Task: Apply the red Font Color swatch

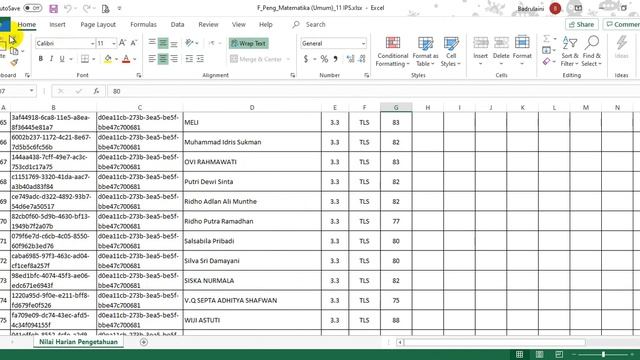Action: coord(126,59)
